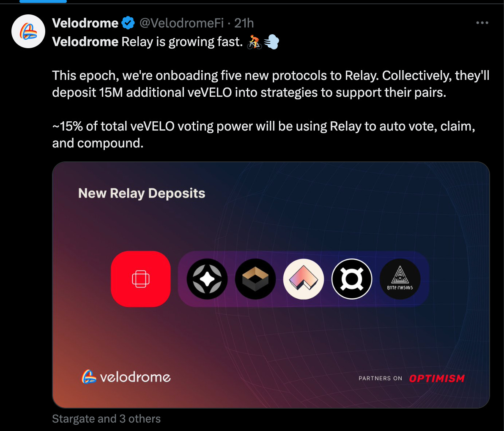This screenshot has height=431, width=504.
Task: Click the gold open-box protocol logo
Action: tap(255, 279)
